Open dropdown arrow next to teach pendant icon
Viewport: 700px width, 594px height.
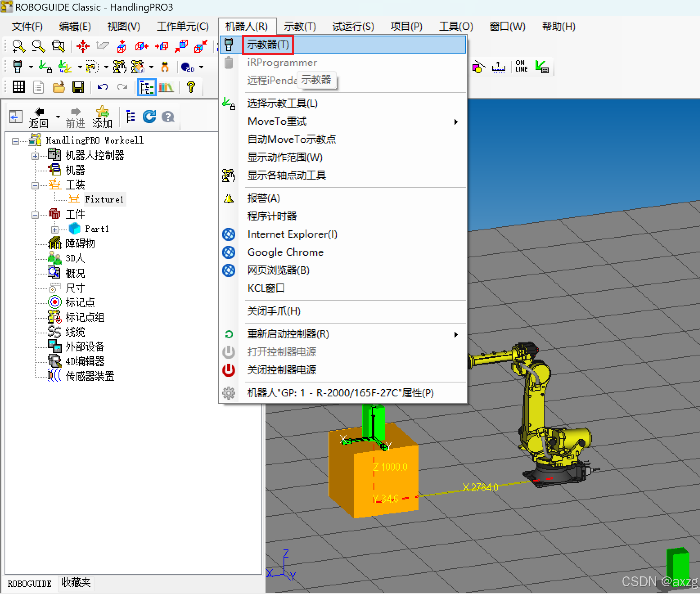coord(31,67)
